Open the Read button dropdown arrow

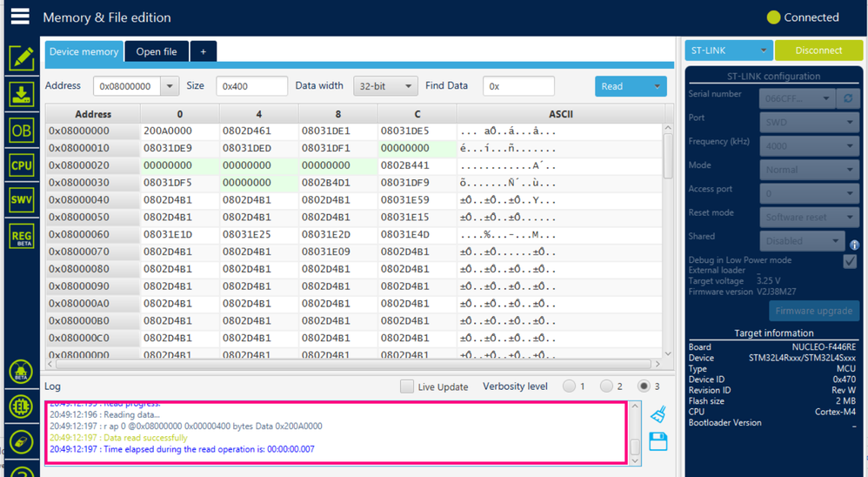tap(658, 86)
